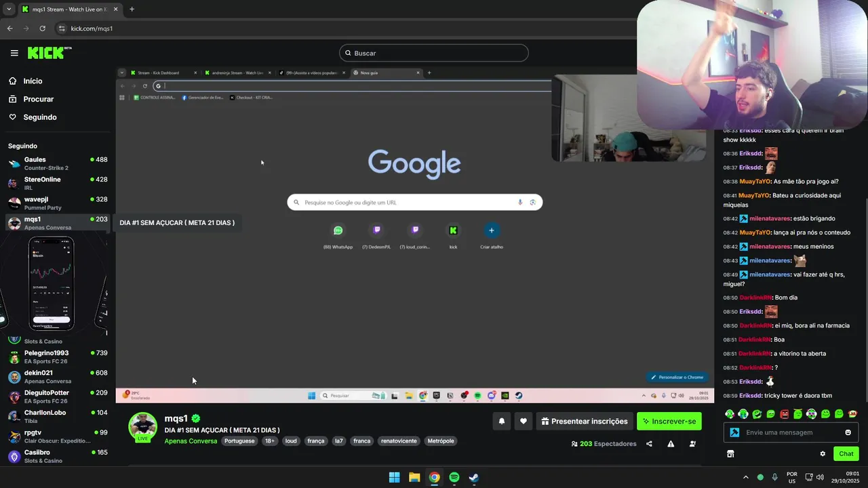Open Gaules channel in following list
This screenshot has width=868, height=488.
click(58, 163)
